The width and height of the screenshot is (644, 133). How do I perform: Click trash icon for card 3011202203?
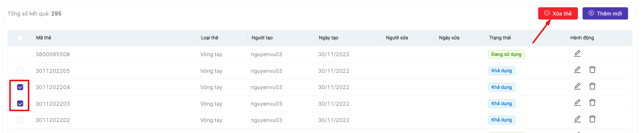592,103
